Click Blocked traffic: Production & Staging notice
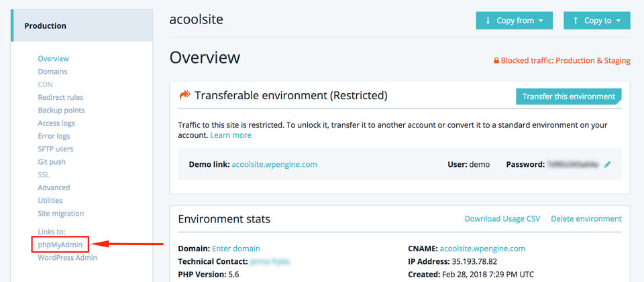The width and height of the screenshot is (644, 282). [x=562, y=61]
